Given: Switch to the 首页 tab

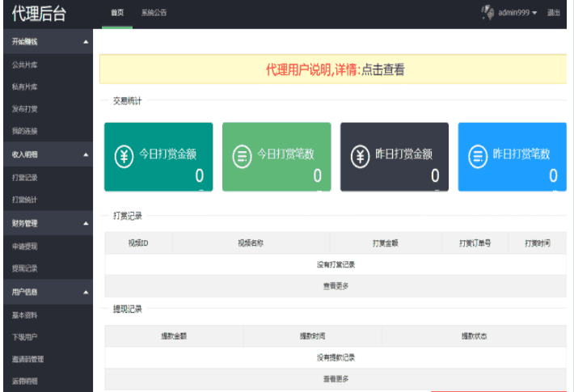Looking at the screenshot, I should pyautogui.click(x=117, y=13).
